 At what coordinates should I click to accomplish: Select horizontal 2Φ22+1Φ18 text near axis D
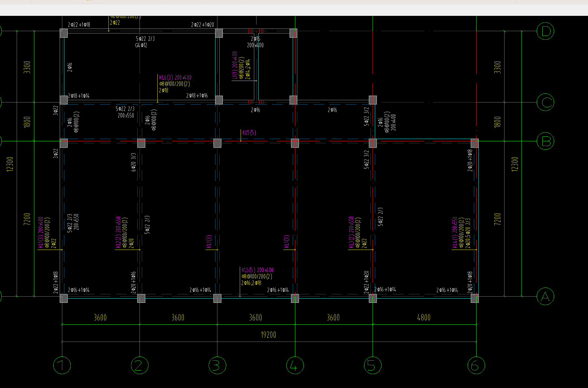pos(79,25)
